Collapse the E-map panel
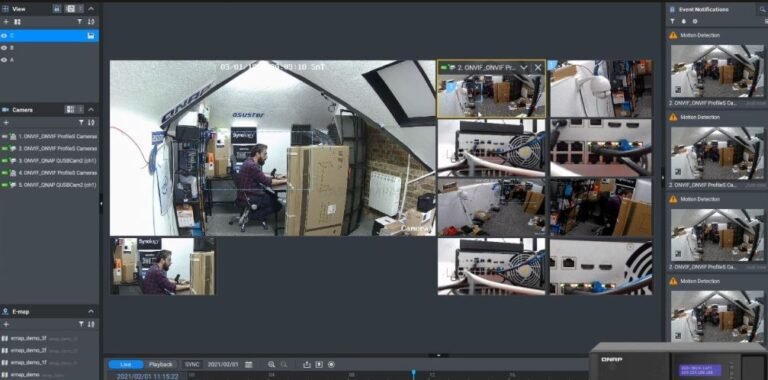 point(91,311)
